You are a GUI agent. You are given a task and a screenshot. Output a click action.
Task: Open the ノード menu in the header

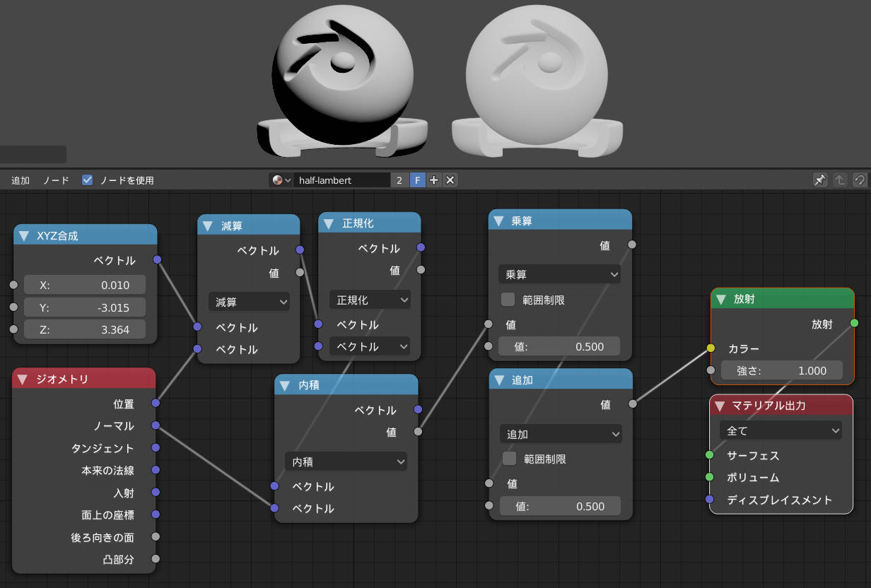(x=56, y=180)
